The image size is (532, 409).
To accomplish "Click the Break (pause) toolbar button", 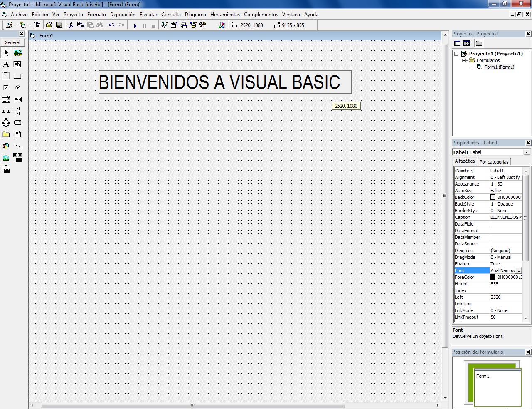I will click(x=145, y=26).
